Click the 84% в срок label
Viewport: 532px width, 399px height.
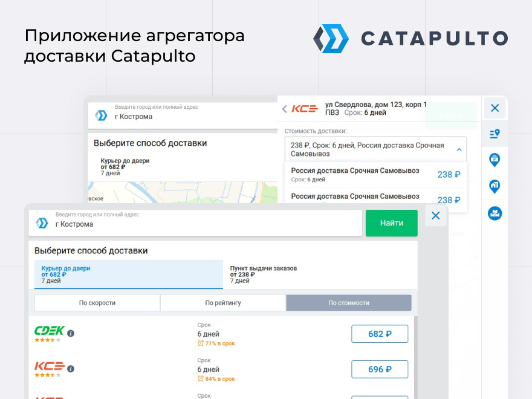click(216, 378)
